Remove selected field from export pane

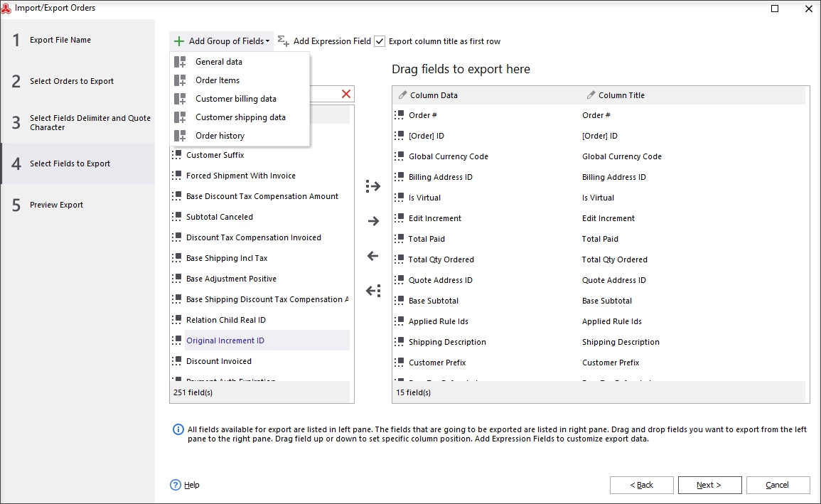[x=372, y=256]
